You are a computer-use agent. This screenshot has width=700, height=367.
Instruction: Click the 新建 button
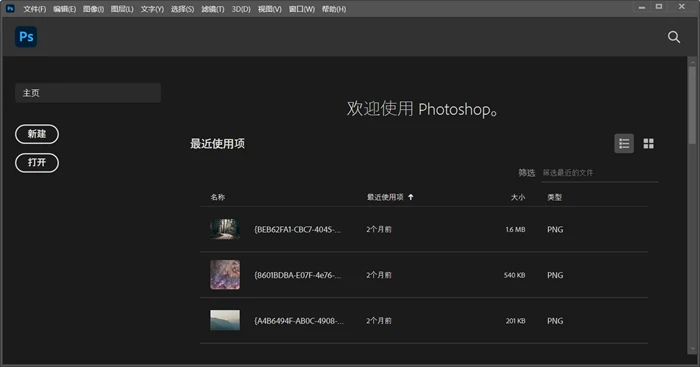pos(37,134)
